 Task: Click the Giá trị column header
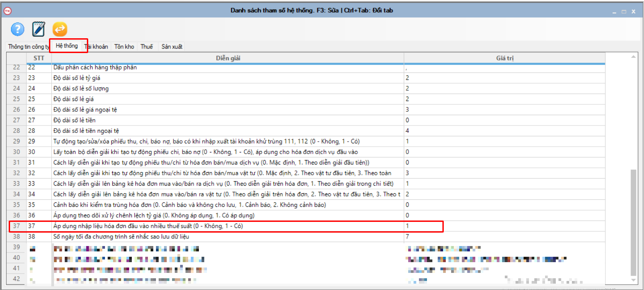click(504, 58)
